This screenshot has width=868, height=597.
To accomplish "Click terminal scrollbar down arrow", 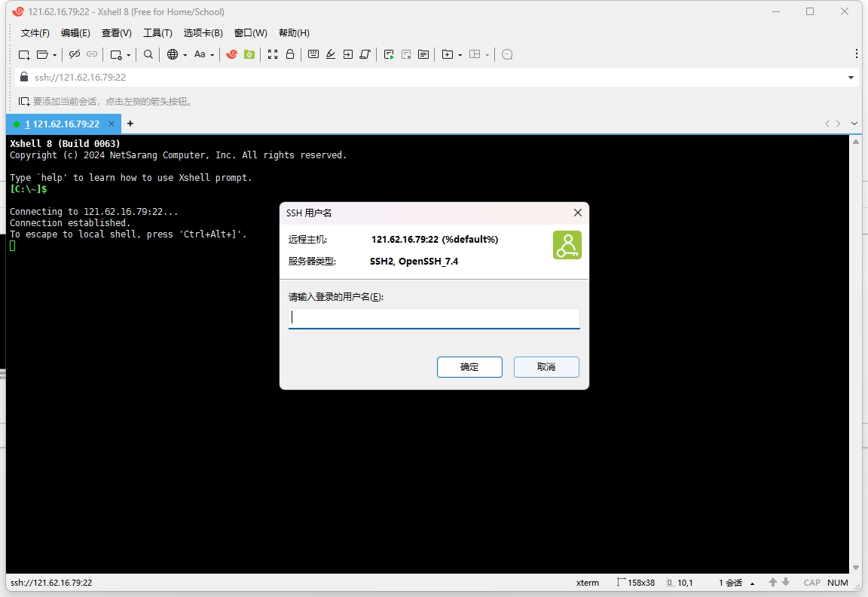I will [856, 568].
